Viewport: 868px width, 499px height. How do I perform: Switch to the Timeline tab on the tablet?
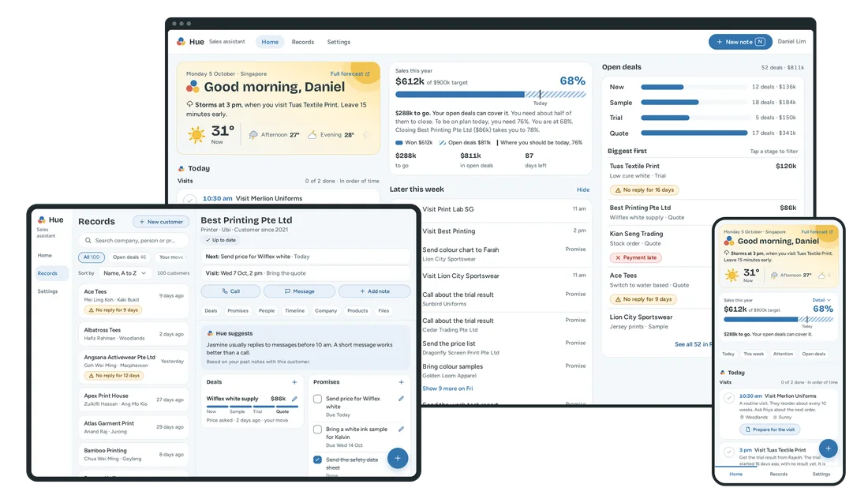[x=294, y=311]
